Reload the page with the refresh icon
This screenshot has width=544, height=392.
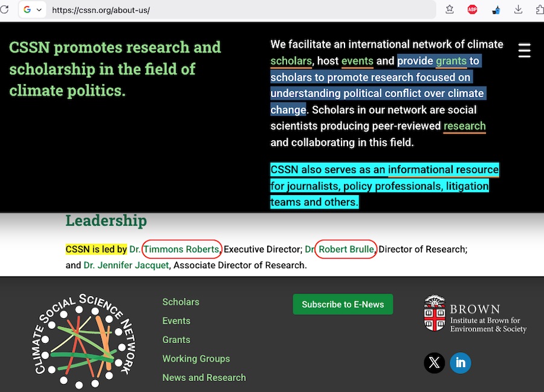(x=5, y=10)
